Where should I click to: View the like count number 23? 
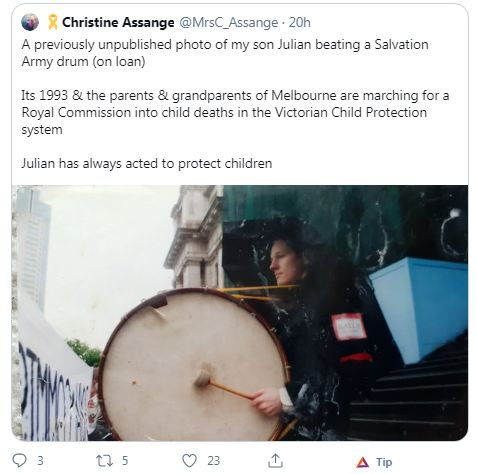[x=214, y=461]
